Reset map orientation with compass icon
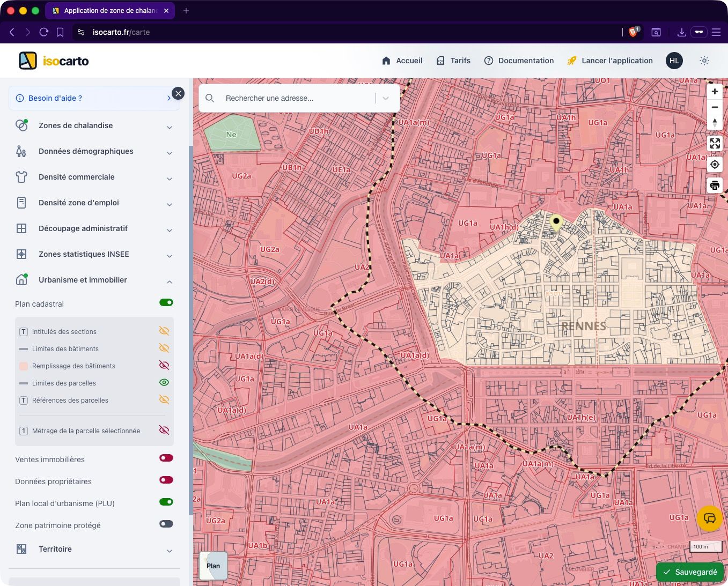The image size is (728, 586). click(x=715, y=123)
